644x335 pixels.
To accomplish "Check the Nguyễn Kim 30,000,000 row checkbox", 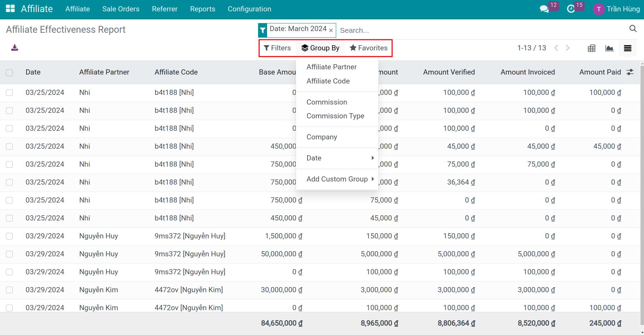I will [9, 290].
